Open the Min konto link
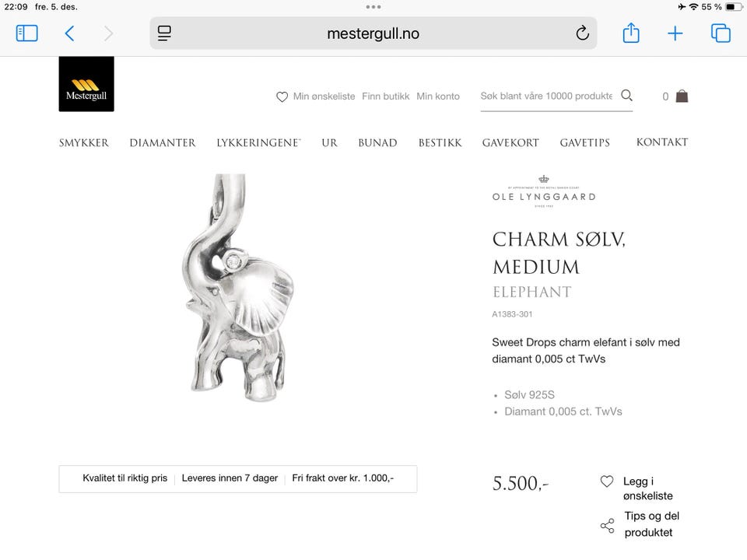 [438, 96]
